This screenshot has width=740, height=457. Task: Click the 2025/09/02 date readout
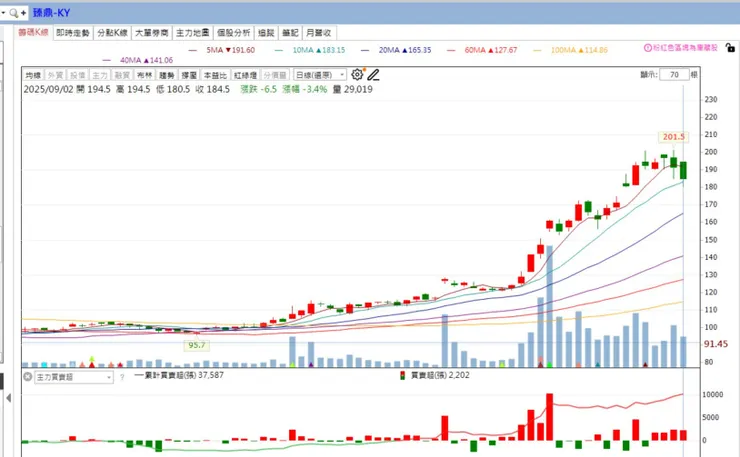point(49,89)
